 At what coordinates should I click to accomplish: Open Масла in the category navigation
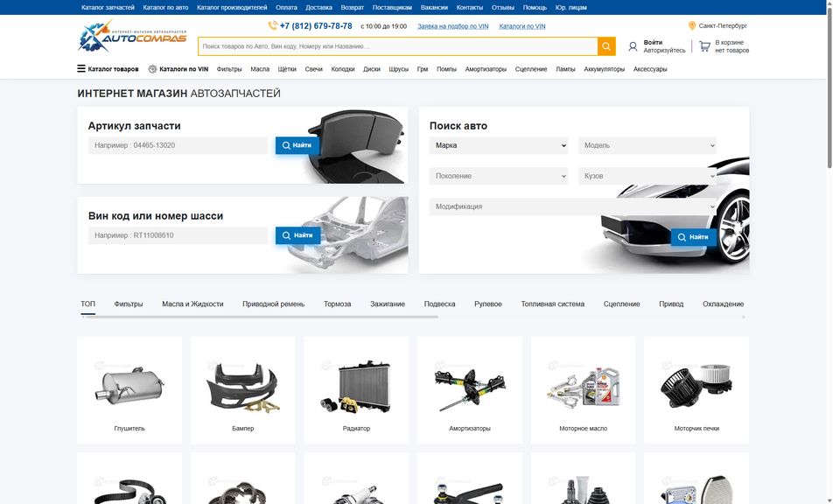260,69
